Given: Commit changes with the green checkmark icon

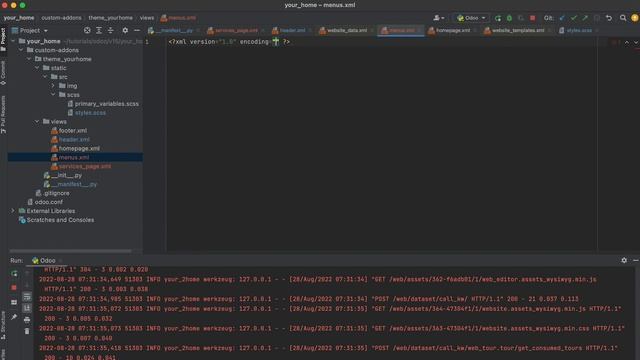Looking at the screenshot, I should (573, 18).
